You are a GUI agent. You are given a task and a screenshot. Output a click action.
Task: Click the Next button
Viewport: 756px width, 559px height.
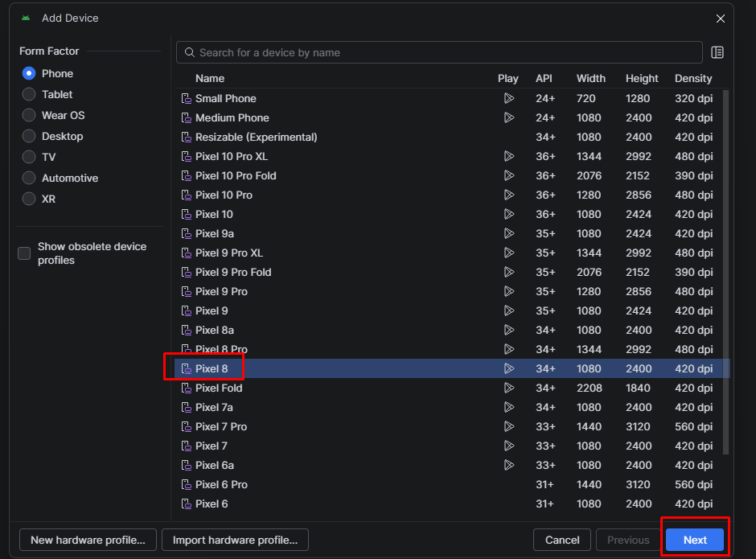pyautogui.click(x=694, y=540)
